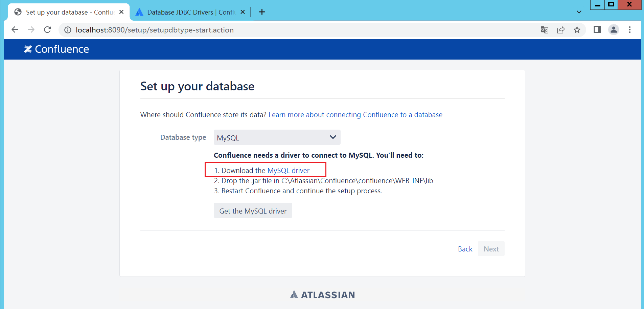Click 'Learn more about connecting Confluence' link

[355, 115]
